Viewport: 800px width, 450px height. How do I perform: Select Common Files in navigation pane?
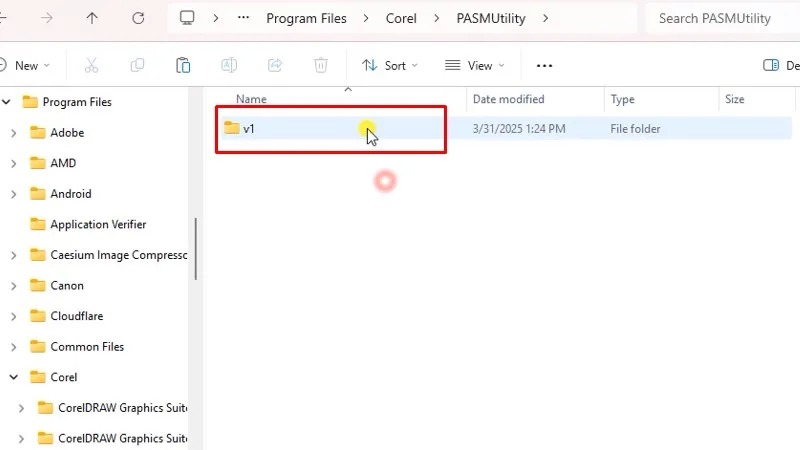pyautogui.click(x=87, y=347)
